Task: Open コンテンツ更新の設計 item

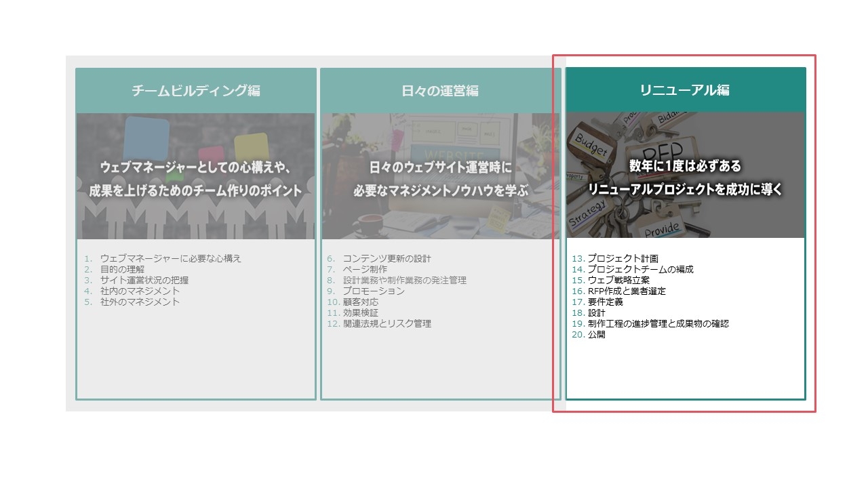Action: [x=387, y=258]
